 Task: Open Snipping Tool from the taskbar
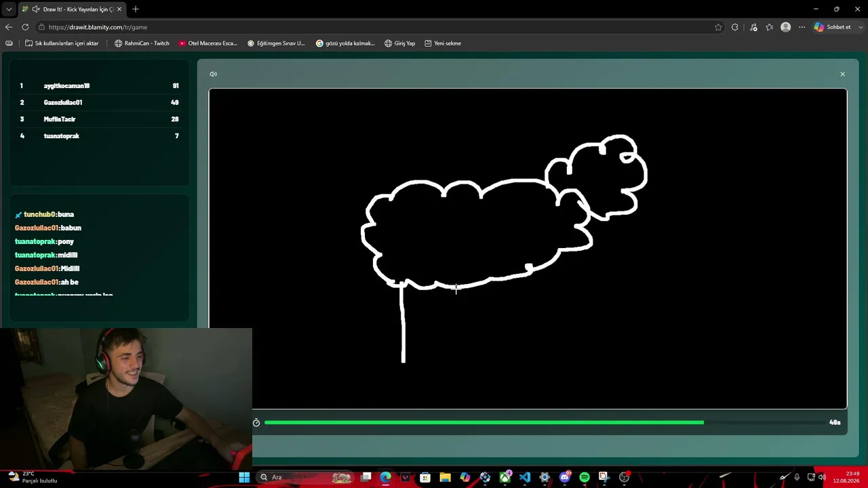[604, 477]
